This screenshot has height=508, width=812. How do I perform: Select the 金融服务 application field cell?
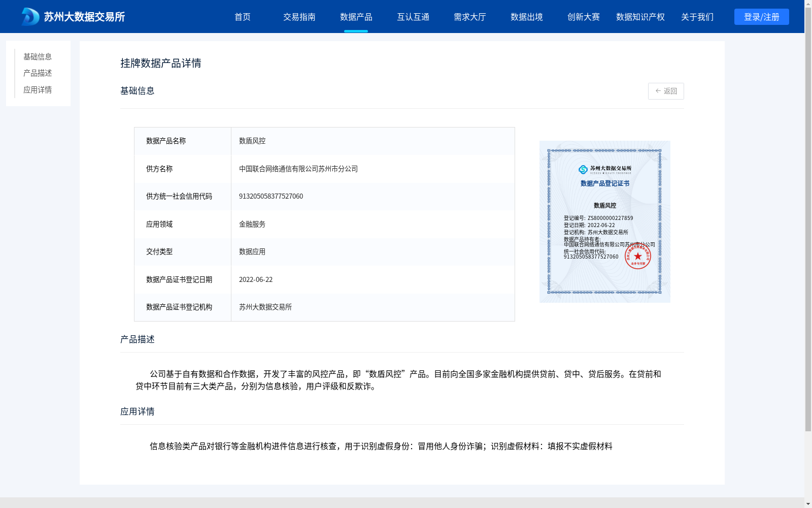coord(373,224)
